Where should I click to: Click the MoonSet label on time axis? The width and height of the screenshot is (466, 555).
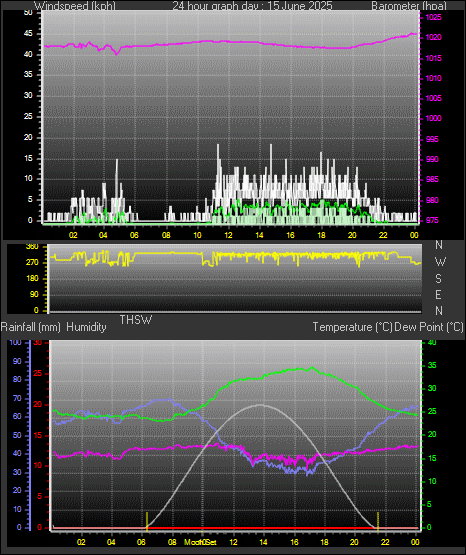tap(200, 542)
